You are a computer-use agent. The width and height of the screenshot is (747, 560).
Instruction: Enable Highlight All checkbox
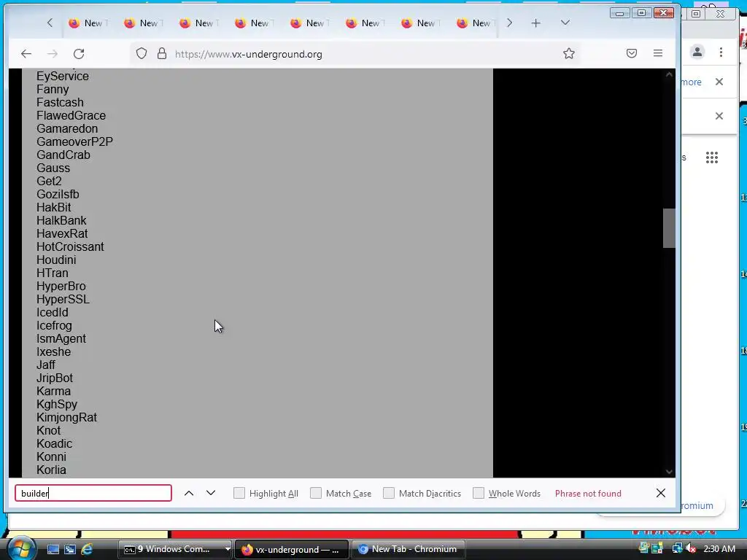pyautogui.click(x=239, y=494)
